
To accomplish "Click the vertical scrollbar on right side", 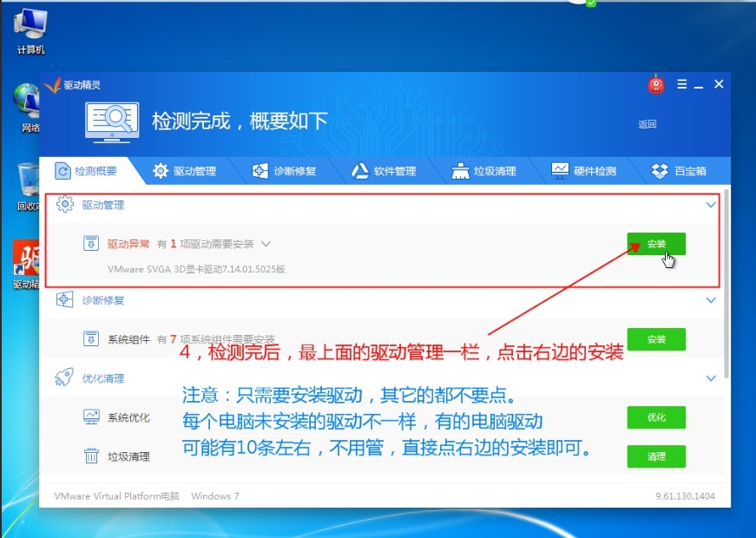I will (x=726, y=286).
